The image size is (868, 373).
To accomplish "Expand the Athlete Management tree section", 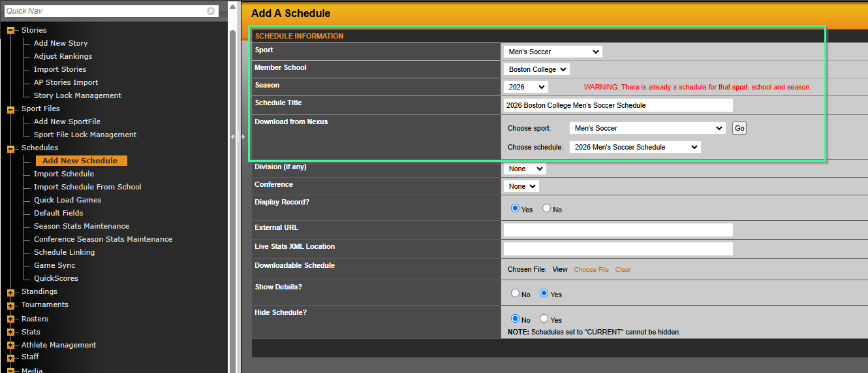I will coord(10,346).
